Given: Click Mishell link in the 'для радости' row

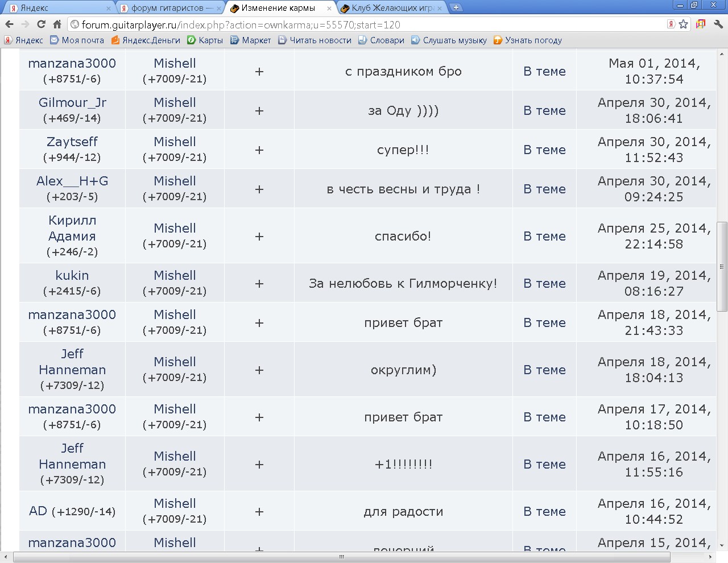Looking at the screenshot, I should coord(175,503).
